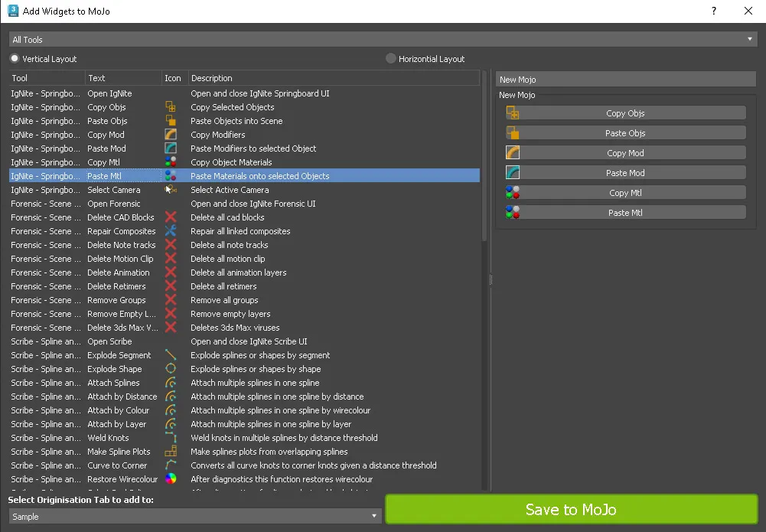Image resolution: width=766 pixels, height=532 pixels.
Task: Open the All Tools dropdown
Action: coord(383,40)
